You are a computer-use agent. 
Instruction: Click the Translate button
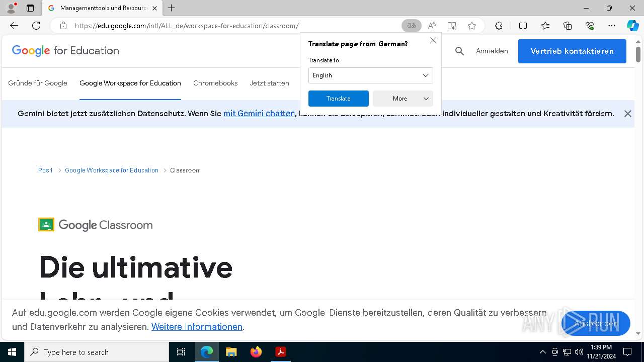339,99
